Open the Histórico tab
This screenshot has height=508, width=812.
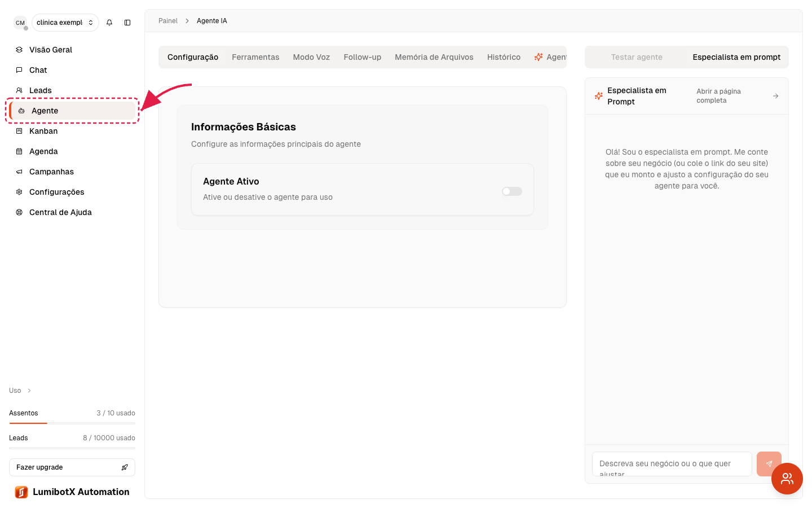(x=504, y=57)
